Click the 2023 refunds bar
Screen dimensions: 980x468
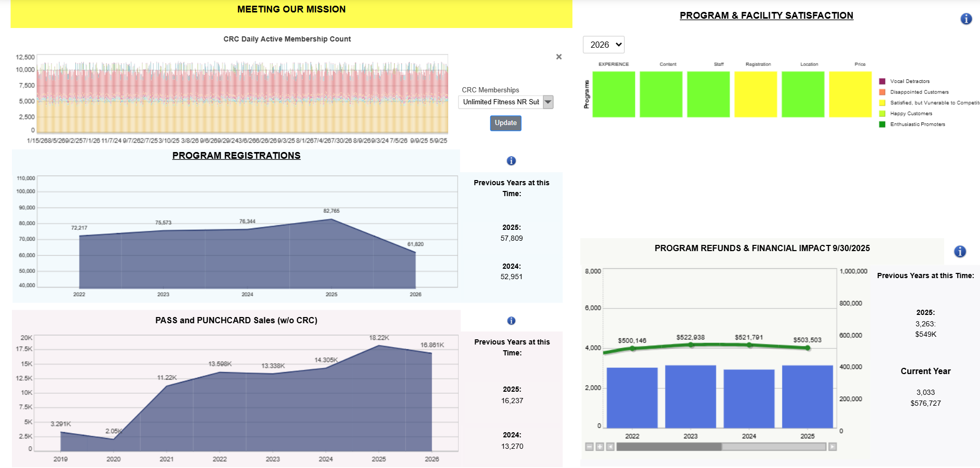coord(691,397)
